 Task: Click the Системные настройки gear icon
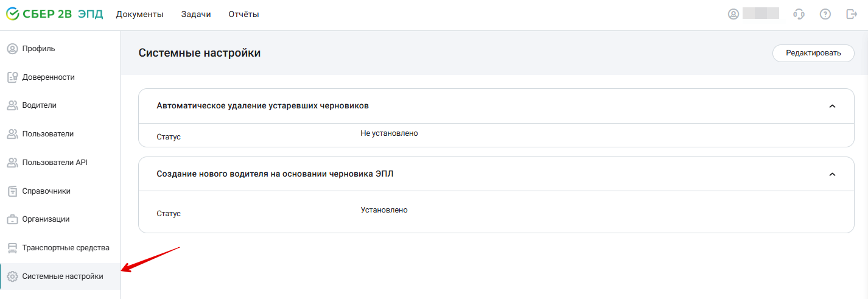click(x=12, y=276)
